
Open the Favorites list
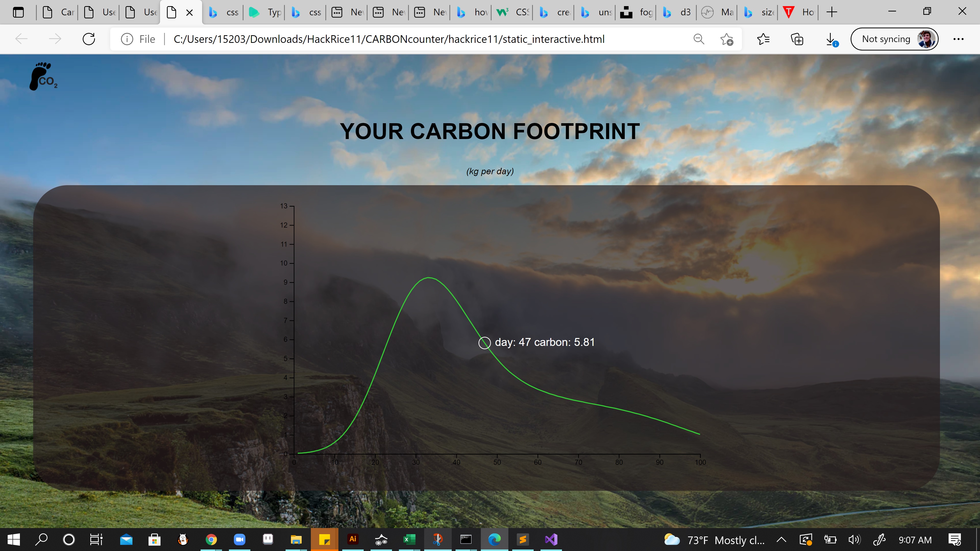[x=763, y=39]
